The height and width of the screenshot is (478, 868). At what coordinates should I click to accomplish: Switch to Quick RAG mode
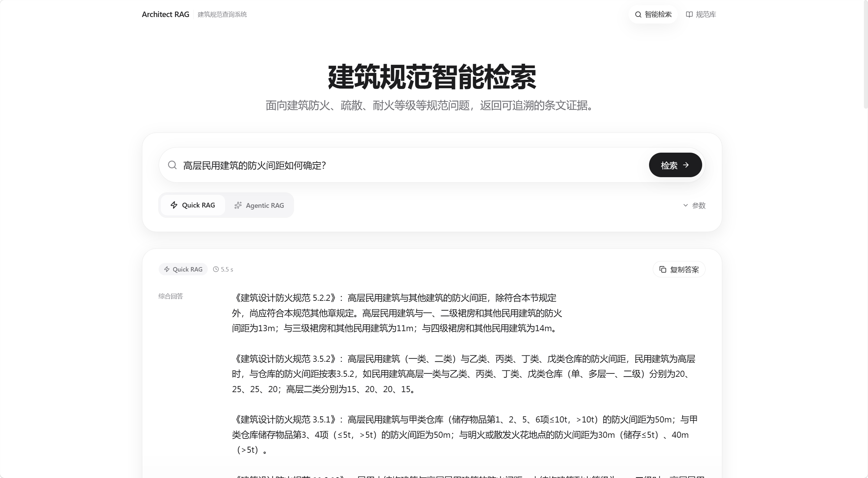coord(193,205)
